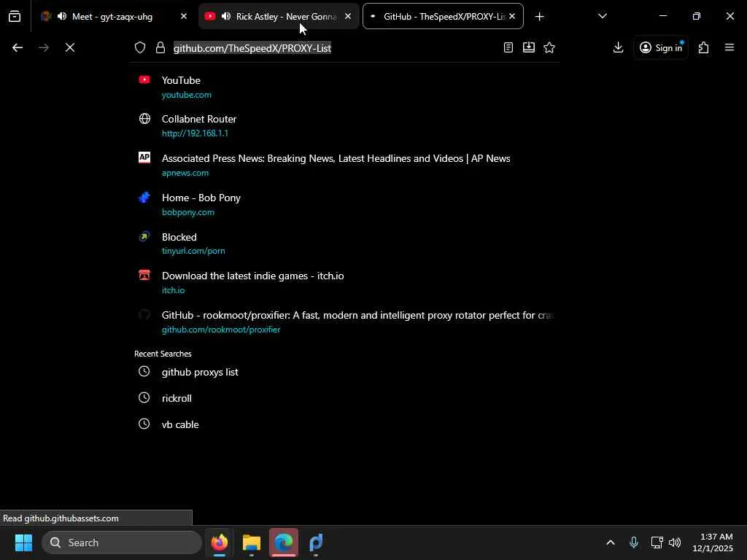Viewport: 747px width, 560px height.
Task: Select recent search rickroll
Action: point(344,398)
